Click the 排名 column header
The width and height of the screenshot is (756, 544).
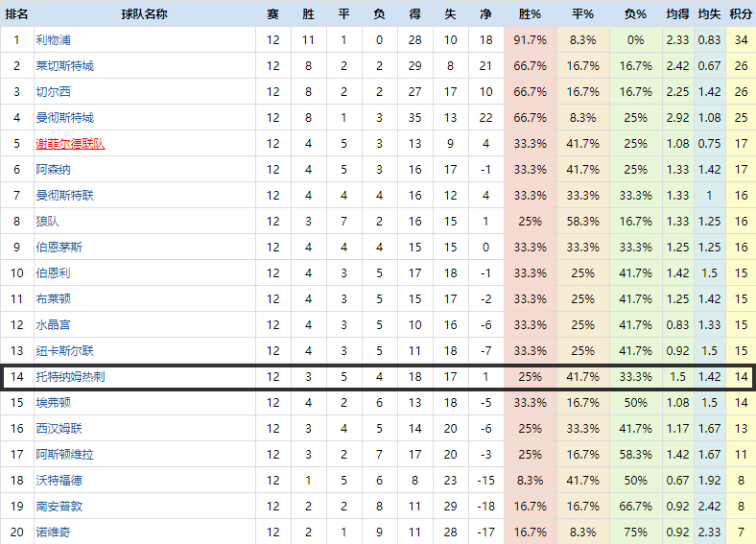tap(16, 14)
